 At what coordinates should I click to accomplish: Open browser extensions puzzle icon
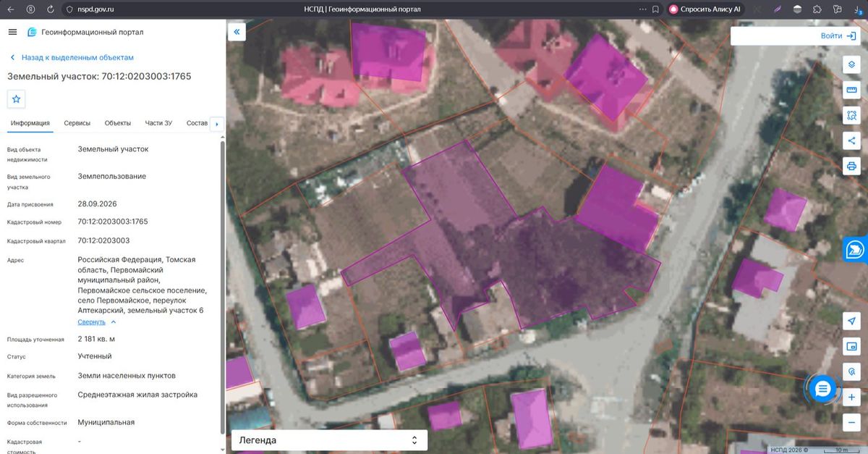[x=817, y=9]
